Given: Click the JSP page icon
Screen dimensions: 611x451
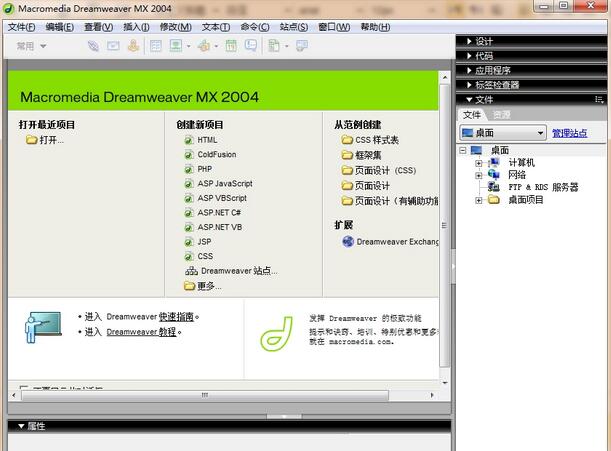Looking at the screenshot, I should point(189,242).
